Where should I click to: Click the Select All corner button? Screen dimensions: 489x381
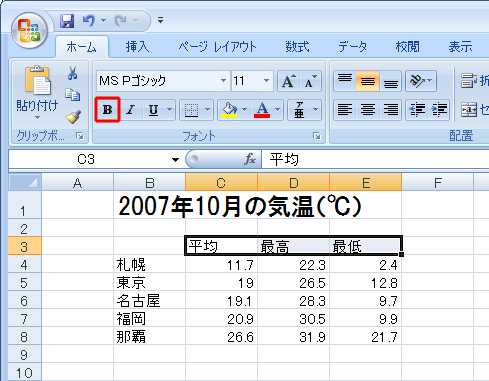[x=25, y=183]
